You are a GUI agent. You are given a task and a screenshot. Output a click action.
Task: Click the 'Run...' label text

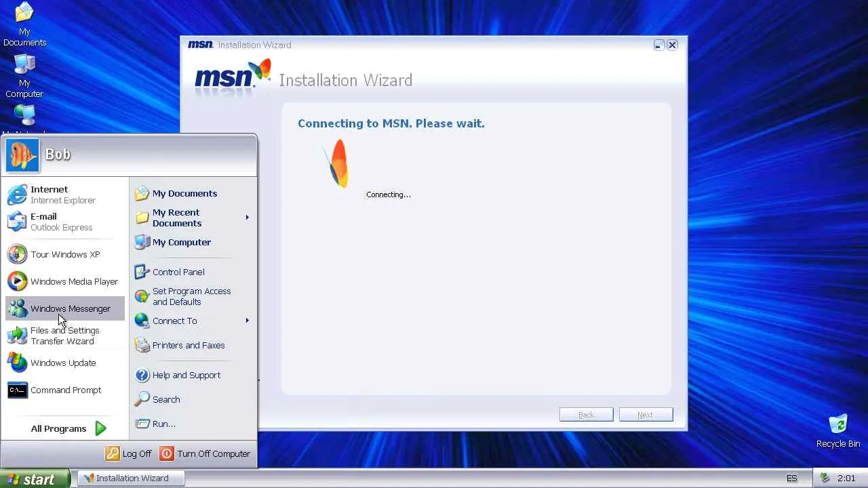click(164, 424)
